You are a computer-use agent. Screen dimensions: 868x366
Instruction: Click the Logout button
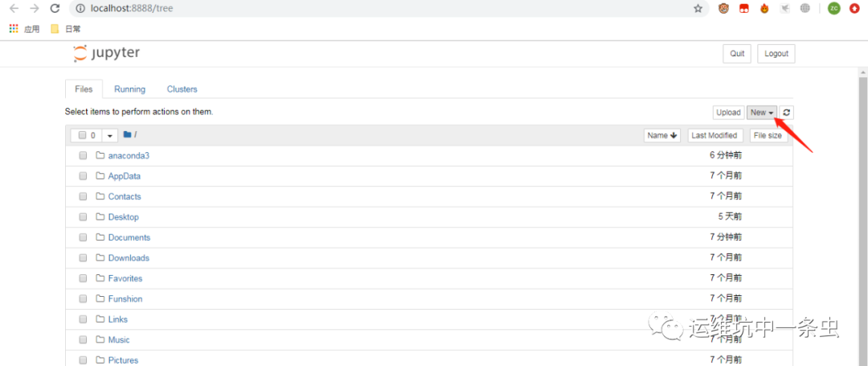(776, 54)
